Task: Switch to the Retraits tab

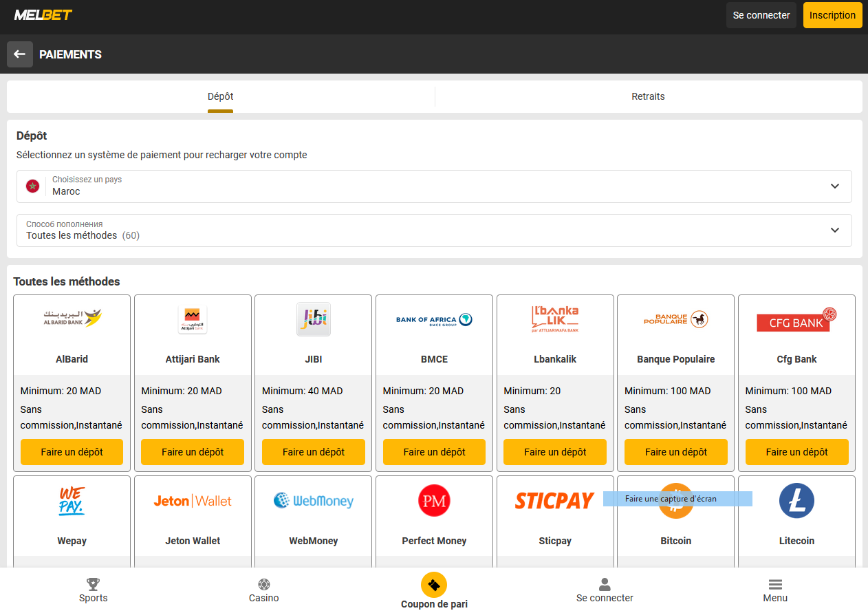Action: (648, 96)
